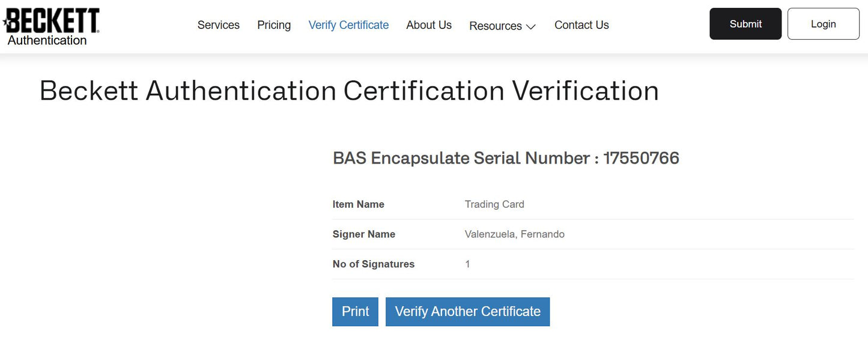Click the Login button
868x340 pixels.
pyautogui.click(x=823, y=24)
